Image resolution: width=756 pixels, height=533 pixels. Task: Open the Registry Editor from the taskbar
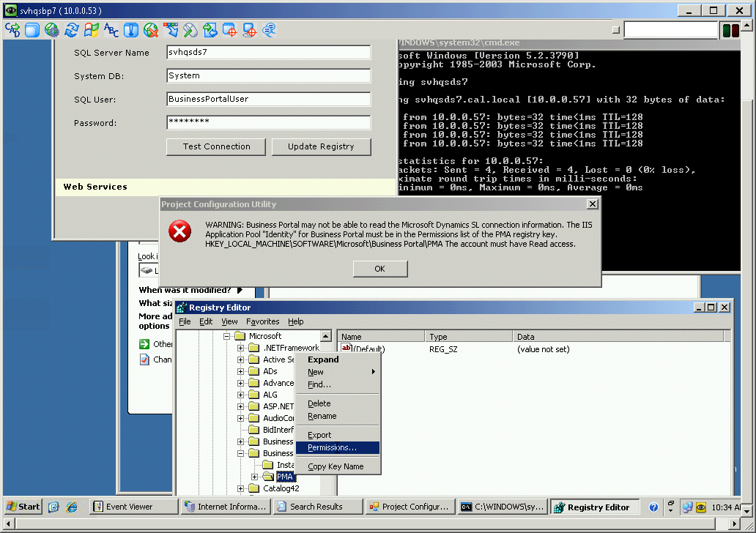click(x=595, y=506)
